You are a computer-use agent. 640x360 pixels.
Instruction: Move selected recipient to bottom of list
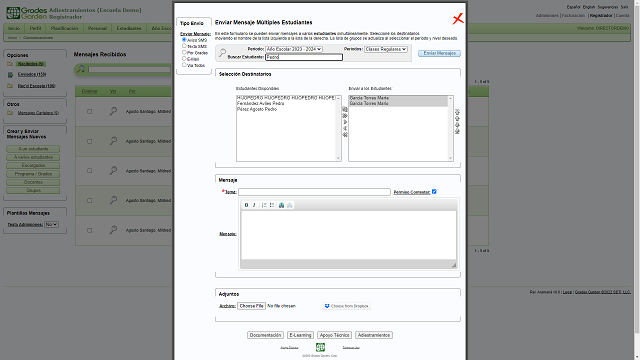(x=457, y=131)
